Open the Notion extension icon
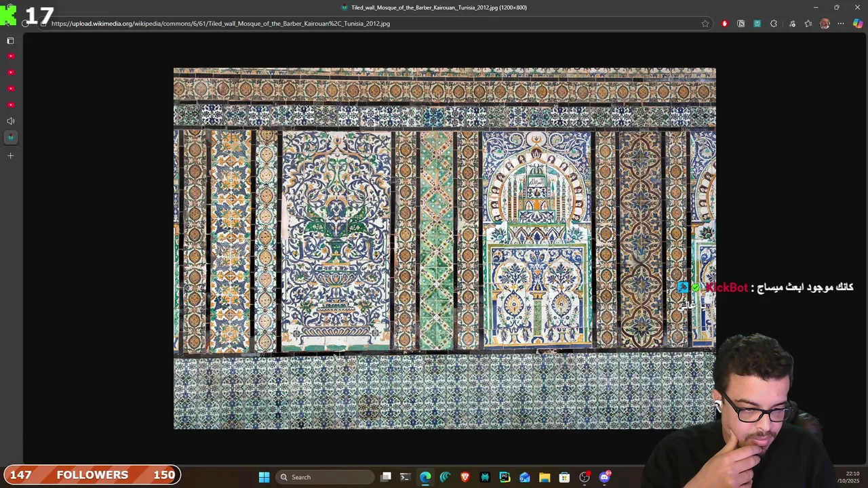This screenshot has height=488, width=868. click(741, 24)
